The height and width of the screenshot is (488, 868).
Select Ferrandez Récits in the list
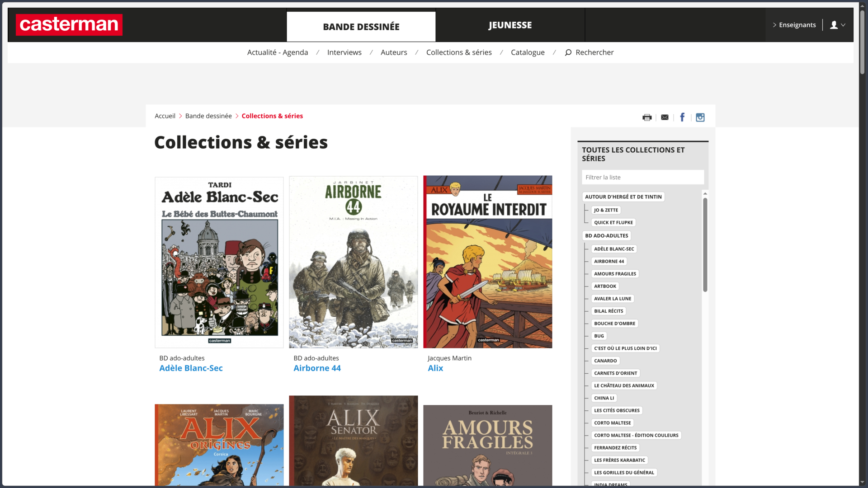click(615, 448)
